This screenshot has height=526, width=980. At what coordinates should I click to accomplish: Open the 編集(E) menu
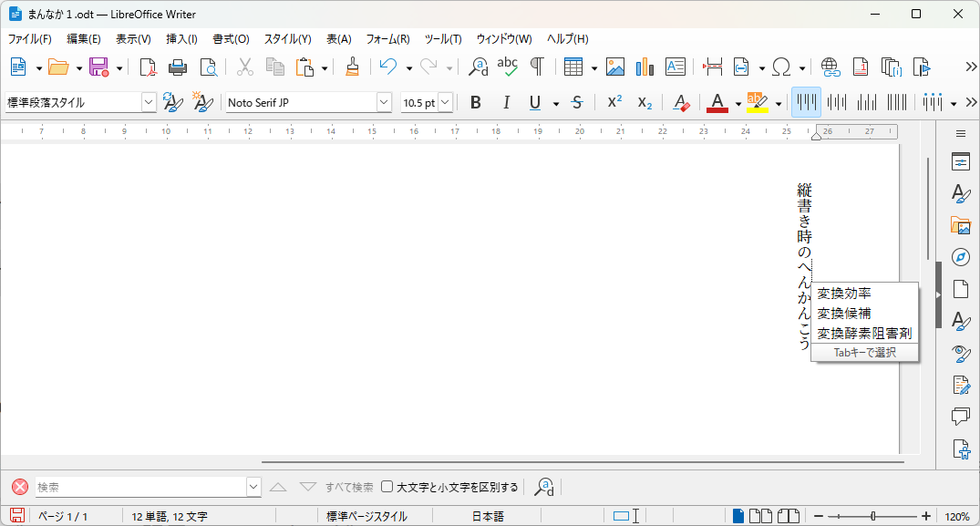click(84, 38)
